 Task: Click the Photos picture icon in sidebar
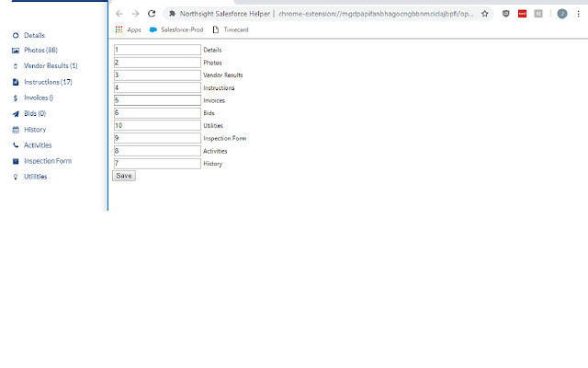[16, 51]
